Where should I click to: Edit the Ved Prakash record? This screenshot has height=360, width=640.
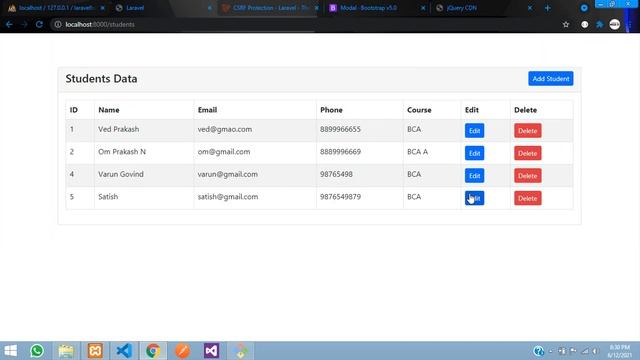pos(474,131)
